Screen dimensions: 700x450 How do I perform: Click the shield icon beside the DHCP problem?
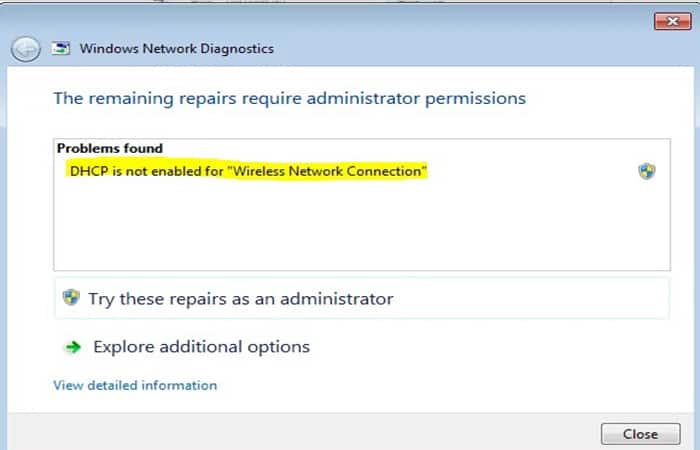pyautogui.click(x=646, y=171)
